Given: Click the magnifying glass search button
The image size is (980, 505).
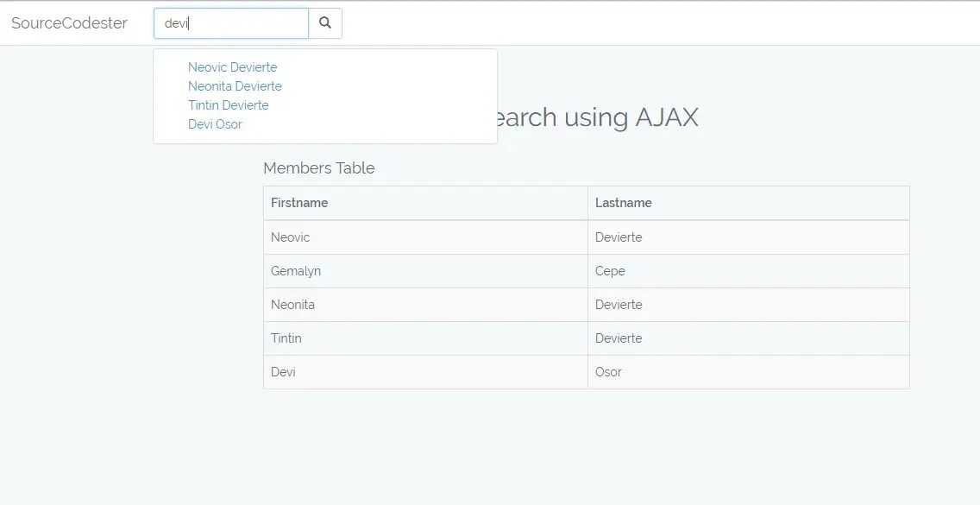Looking at the screenshot, I should (x=325, y=23).
